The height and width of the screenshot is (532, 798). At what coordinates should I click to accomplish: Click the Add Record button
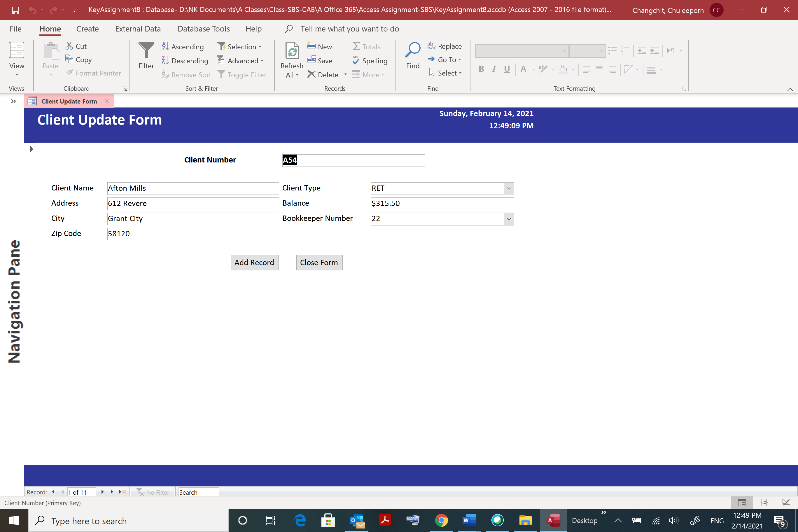(x=254, y=262)
